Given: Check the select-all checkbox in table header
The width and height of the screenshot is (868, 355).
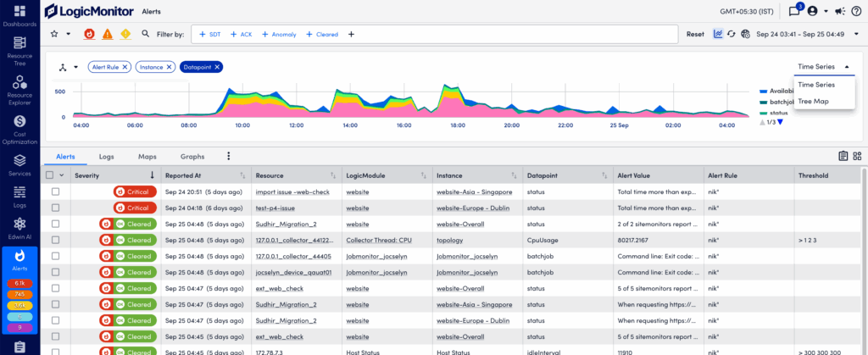Looking at the screenshot, I should point(51,175).
